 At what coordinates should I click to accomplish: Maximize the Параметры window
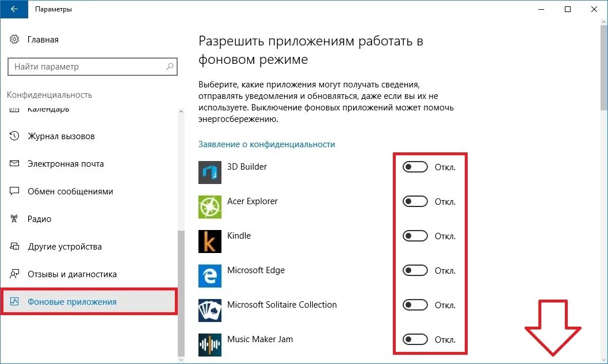coord(568,9)
